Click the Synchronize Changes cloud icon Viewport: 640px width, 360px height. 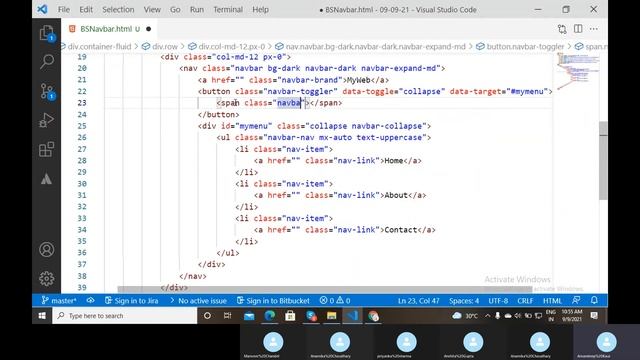[x=91, y=301]
